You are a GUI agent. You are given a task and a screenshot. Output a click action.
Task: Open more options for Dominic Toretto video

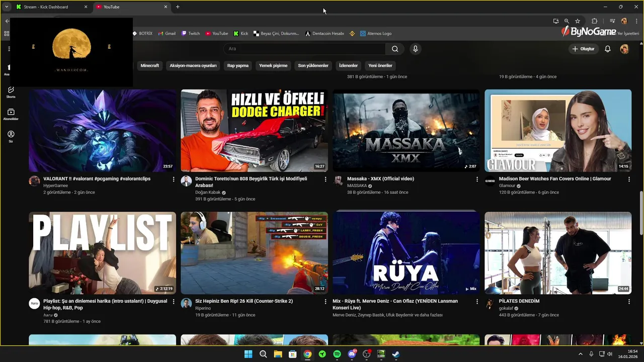coord(326,179)
